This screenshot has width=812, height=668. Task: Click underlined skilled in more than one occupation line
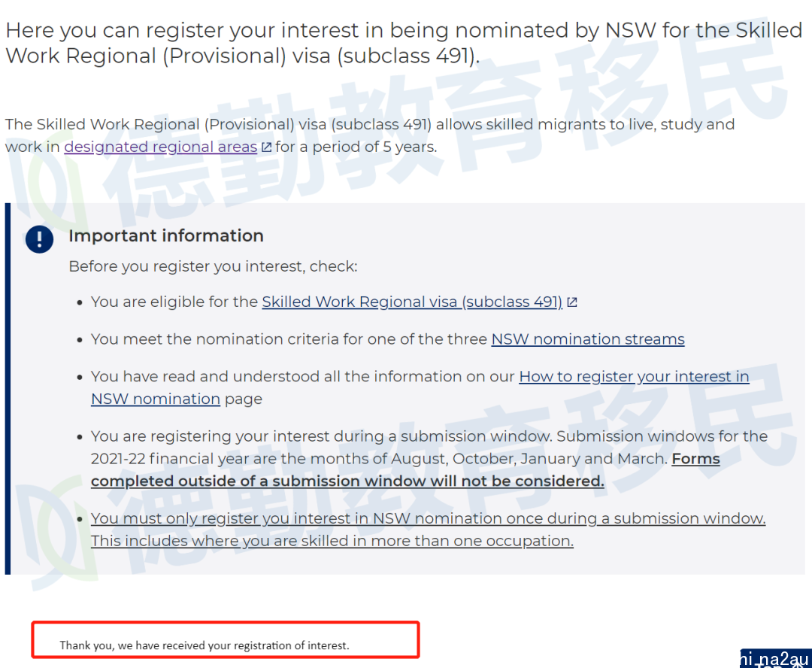(x=332, y=541)
